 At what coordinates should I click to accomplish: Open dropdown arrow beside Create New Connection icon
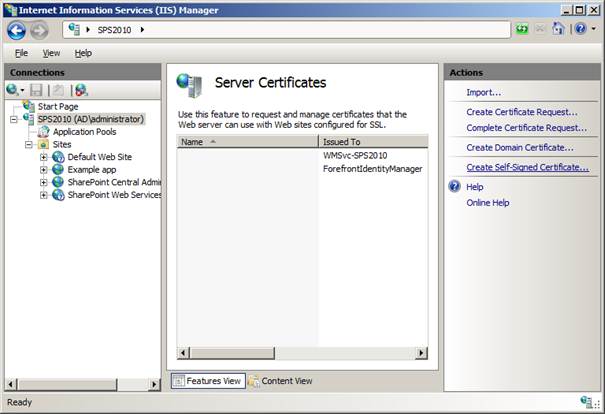pos(22,91)
